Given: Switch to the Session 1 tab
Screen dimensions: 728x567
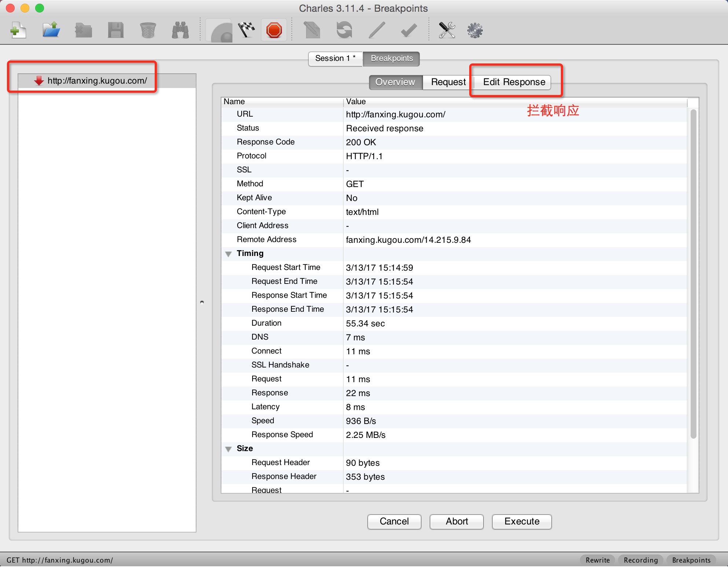Looking at the screenshot, I should coord(335,58).
